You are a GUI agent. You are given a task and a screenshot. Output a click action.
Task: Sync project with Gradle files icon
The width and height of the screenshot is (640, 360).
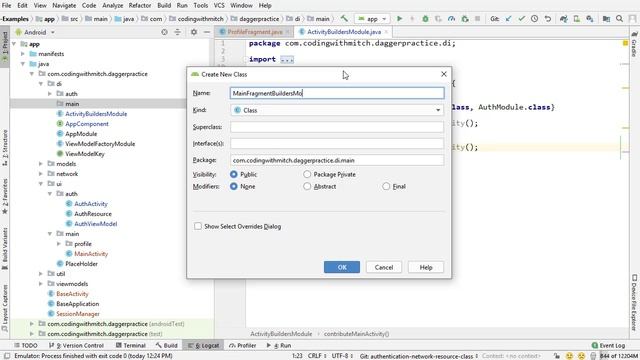point(564,19)
